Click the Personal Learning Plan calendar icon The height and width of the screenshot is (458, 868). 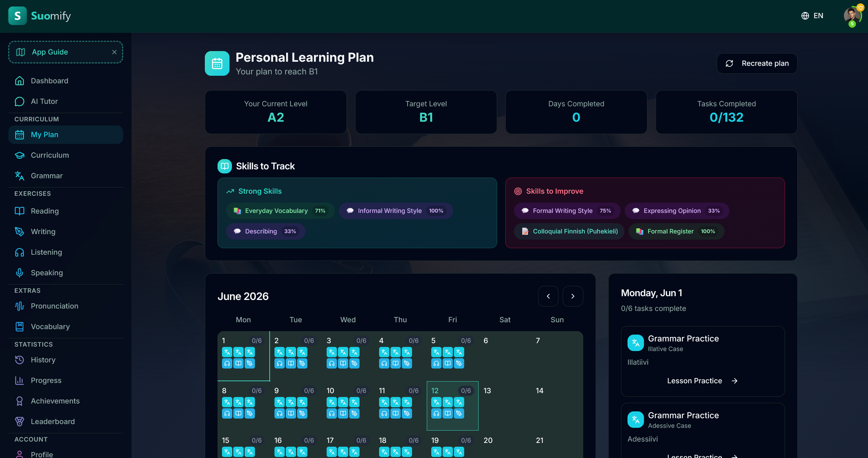217,63
